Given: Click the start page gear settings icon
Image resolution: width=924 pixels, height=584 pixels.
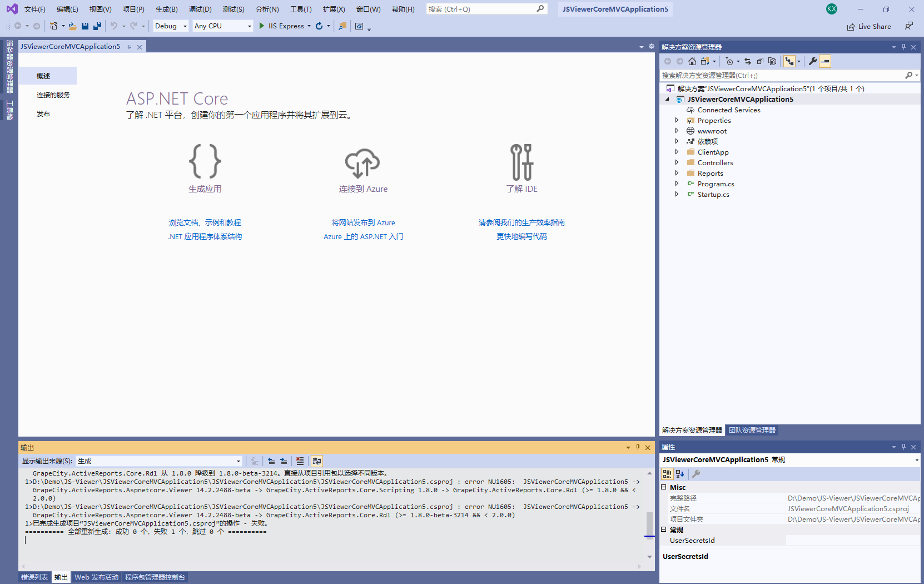Looking at the screenshot, I should (x=652, y=46).
